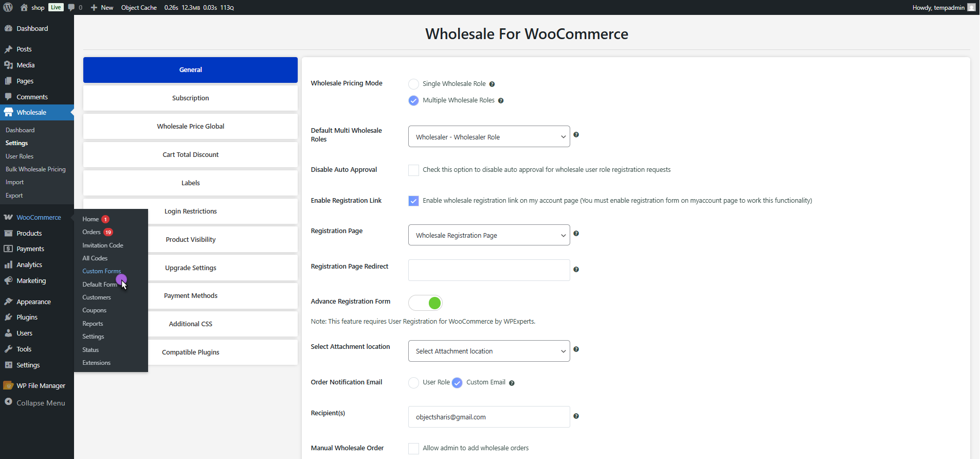Open Orders in WooCommerce flyout menu
Image resolution: width=980 pixels, height=459 pixels.
click(92, 232)
